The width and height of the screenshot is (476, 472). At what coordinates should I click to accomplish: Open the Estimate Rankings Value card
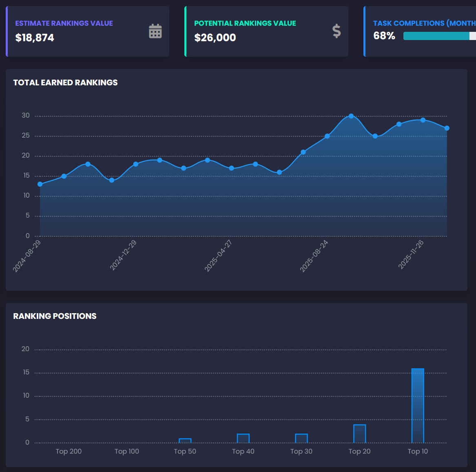87,31
